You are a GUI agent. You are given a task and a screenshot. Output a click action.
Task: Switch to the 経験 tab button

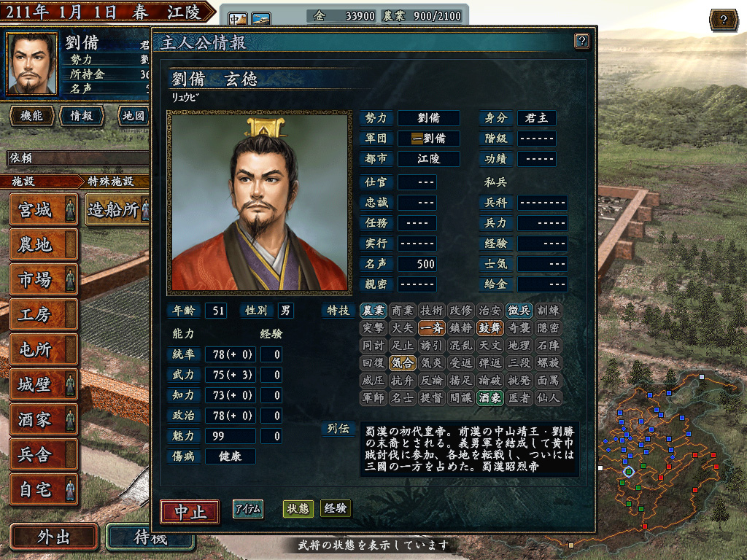click(336, 508)
